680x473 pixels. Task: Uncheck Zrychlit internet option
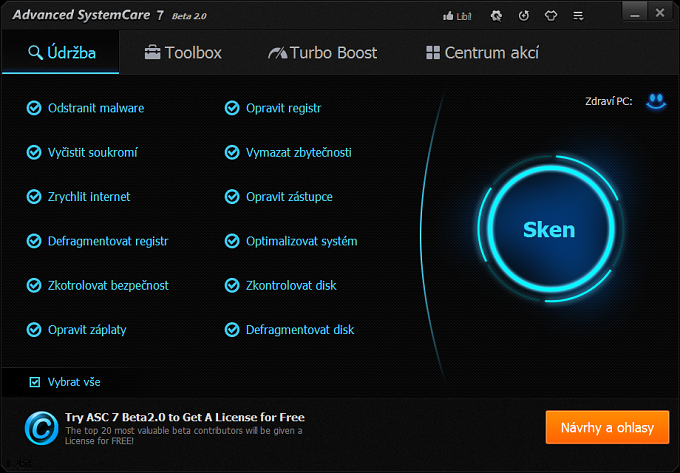tap(34, 197)
